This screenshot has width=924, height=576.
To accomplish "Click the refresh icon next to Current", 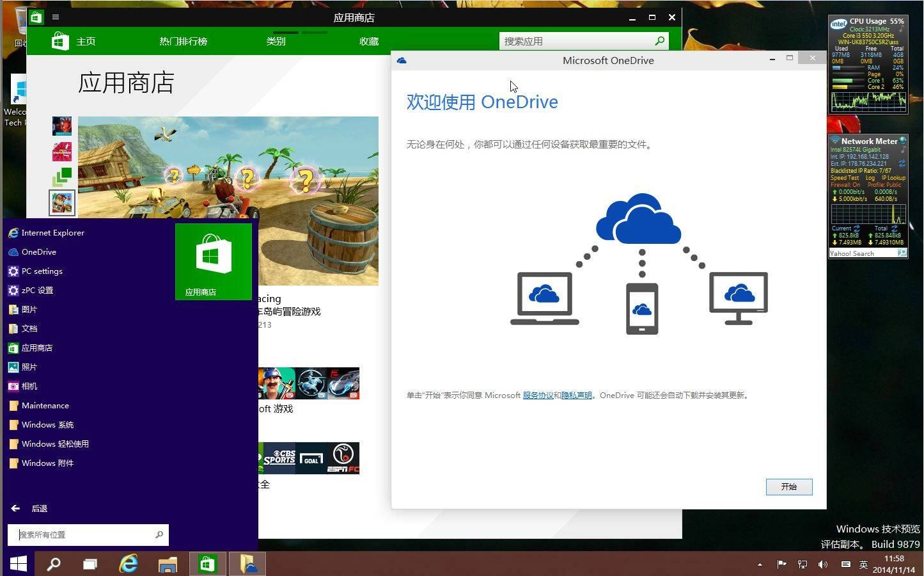I will (x=857, y=228).
